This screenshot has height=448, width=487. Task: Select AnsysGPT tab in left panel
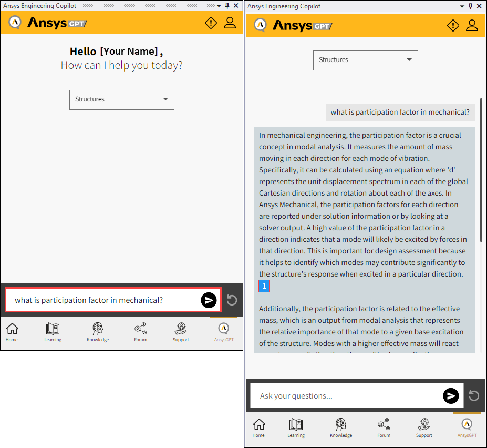click(x=224, y=332)
